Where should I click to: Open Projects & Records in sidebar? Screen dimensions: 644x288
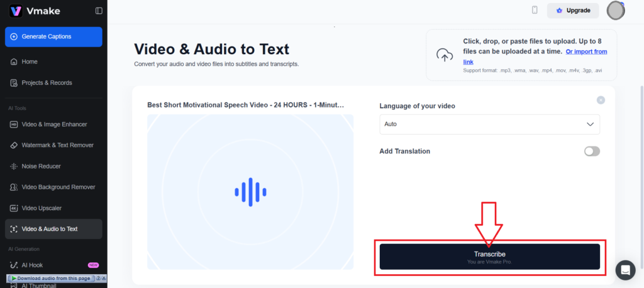coord(47,83)
